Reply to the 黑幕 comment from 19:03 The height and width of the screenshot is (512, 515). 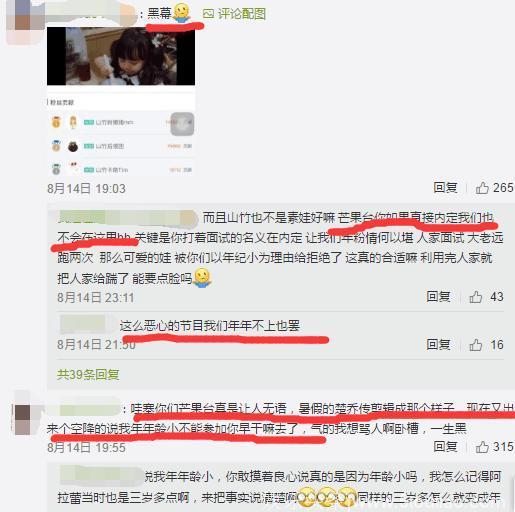(x=445, y=188)
